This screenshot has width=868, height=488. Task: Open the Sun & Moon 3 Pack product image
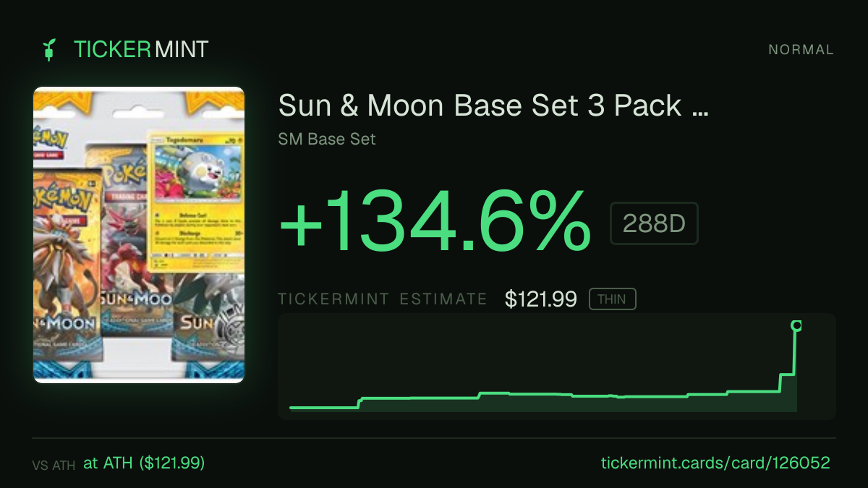(139, 235)
